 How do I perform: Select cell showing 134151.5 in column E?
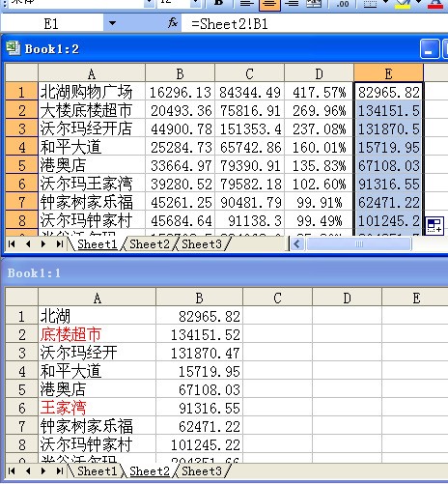(x=389, y=110)
